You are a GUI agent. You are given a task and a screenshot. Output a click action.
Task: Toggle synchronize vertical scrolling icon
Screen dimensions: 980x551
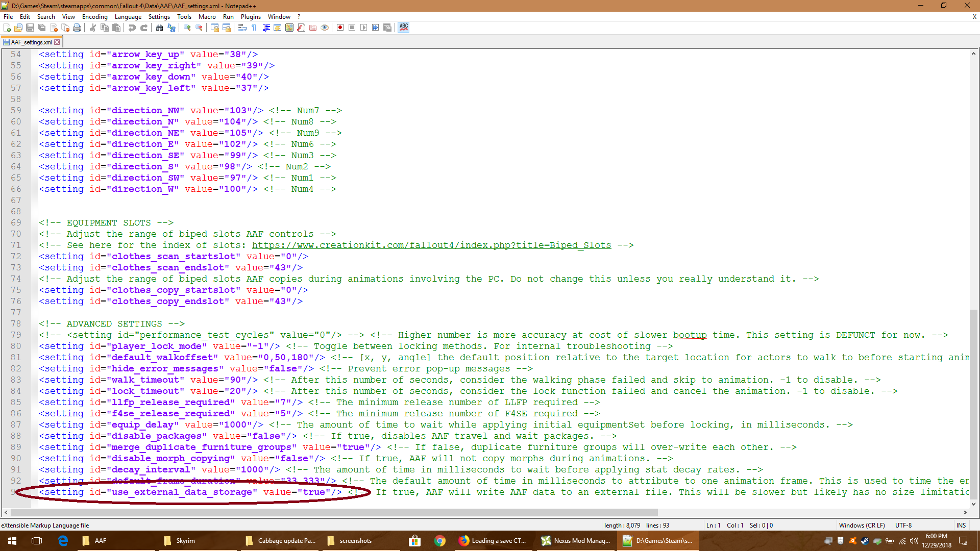[215, 28]
